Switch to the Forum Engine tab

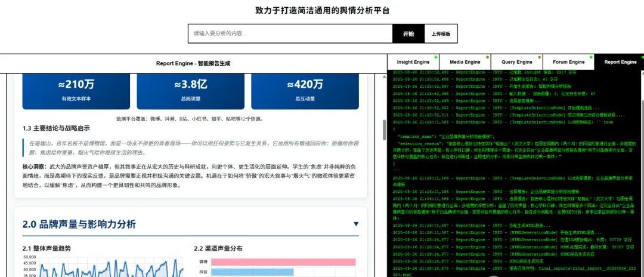coord(568,62)
